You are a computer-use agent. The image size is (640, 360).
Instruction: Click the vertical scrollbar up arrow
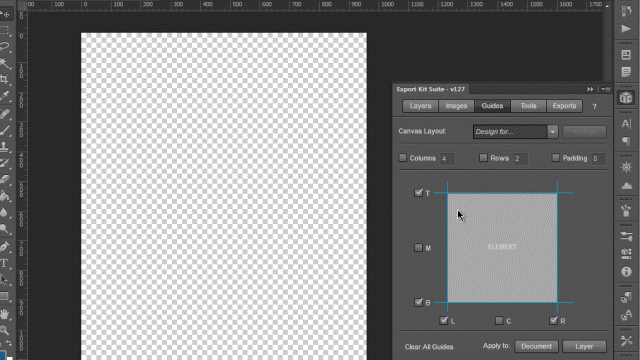pos(607,6)
